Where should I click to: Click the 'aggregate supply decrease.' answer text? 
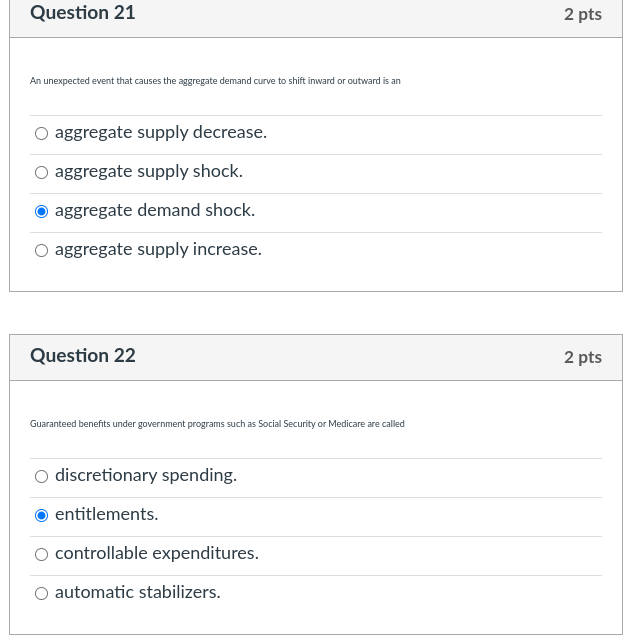pyautogui.click(x=161, y=133)
